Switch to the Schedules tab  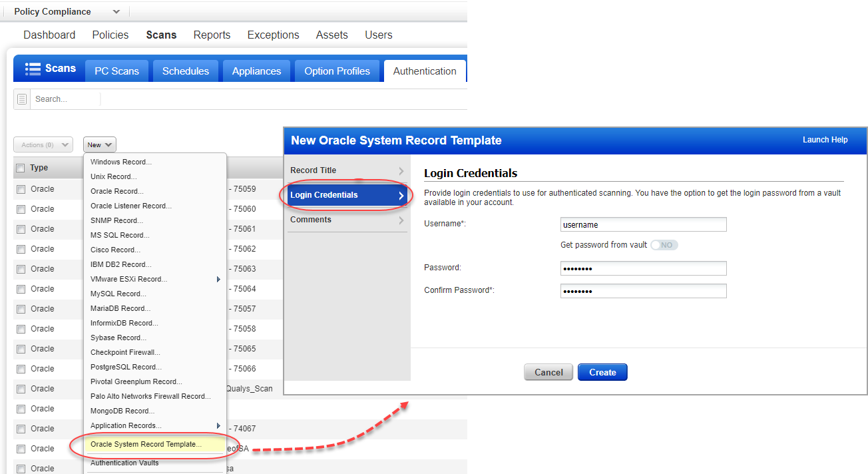pos(186,71)
